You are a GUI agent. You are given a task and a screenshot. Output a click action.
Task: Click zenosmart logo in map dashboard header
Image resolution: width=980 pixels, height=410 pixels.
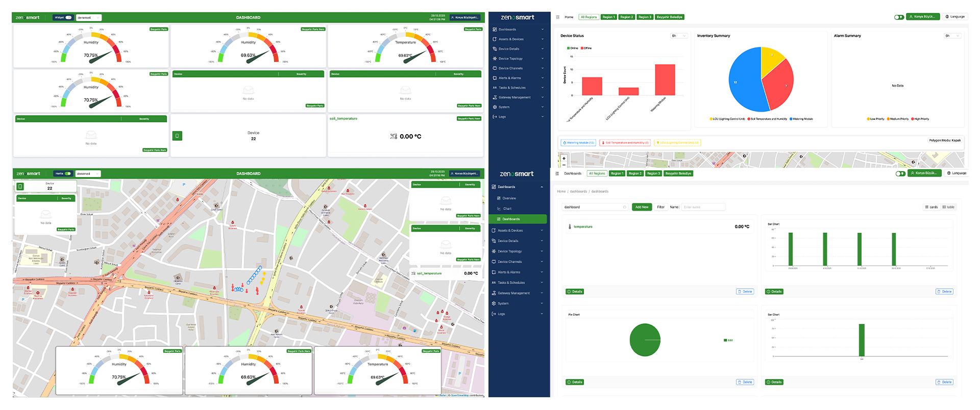(28, 174)
